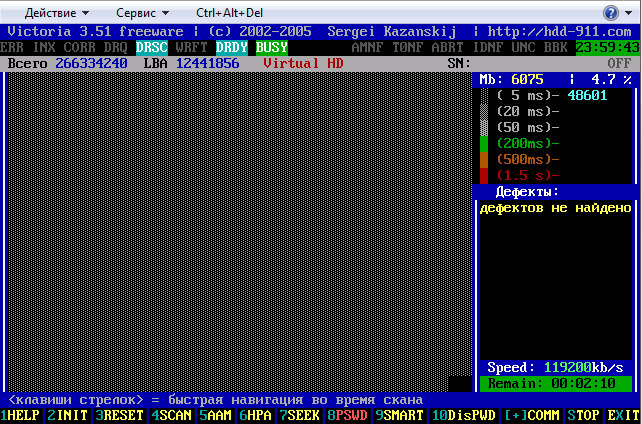Click the T0NF error flag

[x=407, y=48]
